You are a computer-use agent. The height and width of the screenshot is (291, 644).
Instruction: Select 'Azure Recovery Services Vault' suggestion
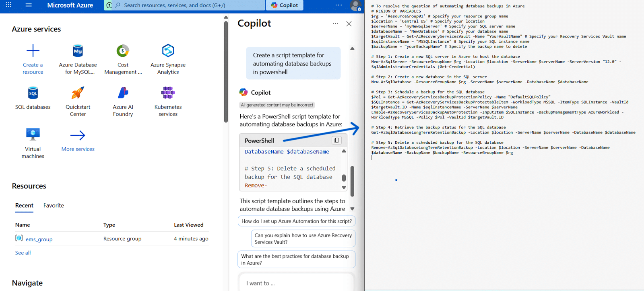[303, 239]
